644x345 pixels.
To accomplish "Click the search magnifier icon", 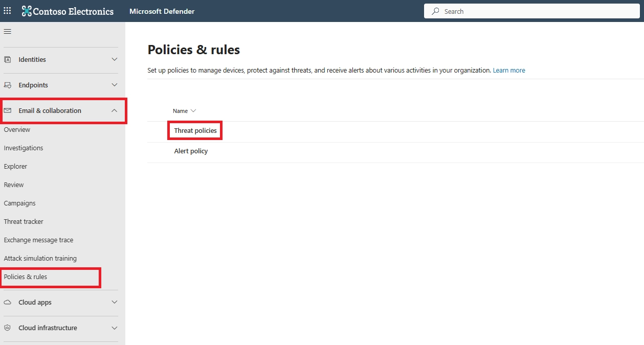I will 434,11.
